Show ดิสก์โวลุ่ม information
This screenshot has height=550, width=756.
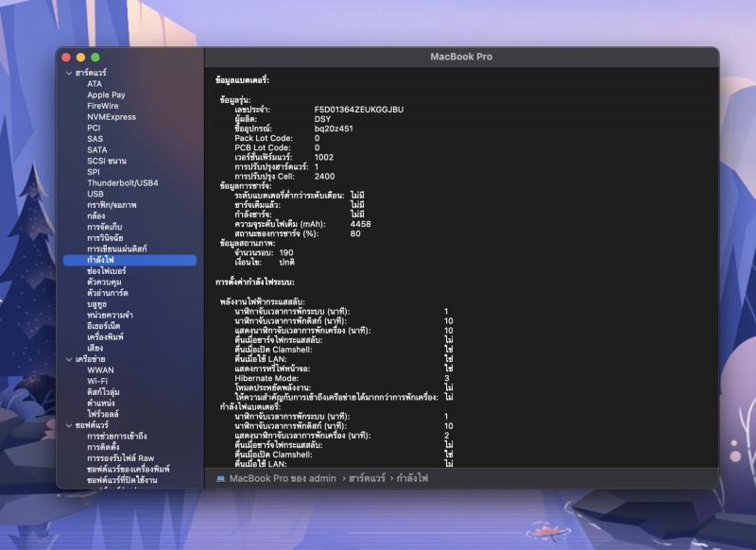click(x=103, y=392)
